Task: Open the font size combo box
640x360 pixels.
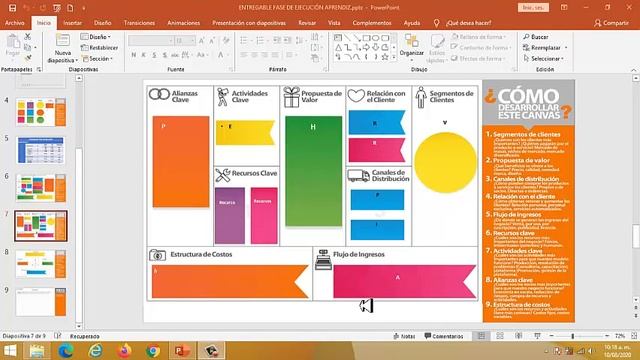Action: tap(184, 40)
